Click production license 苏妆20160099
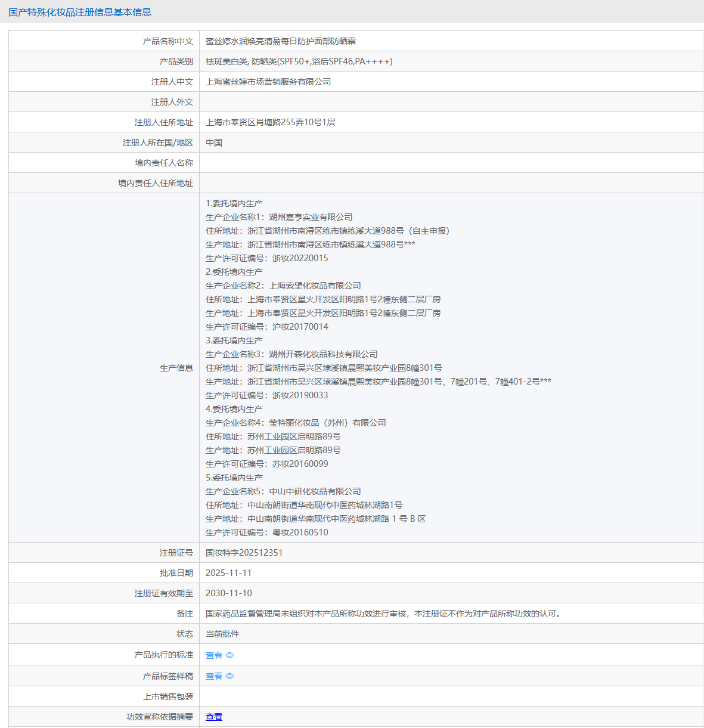 coord(300,464)
